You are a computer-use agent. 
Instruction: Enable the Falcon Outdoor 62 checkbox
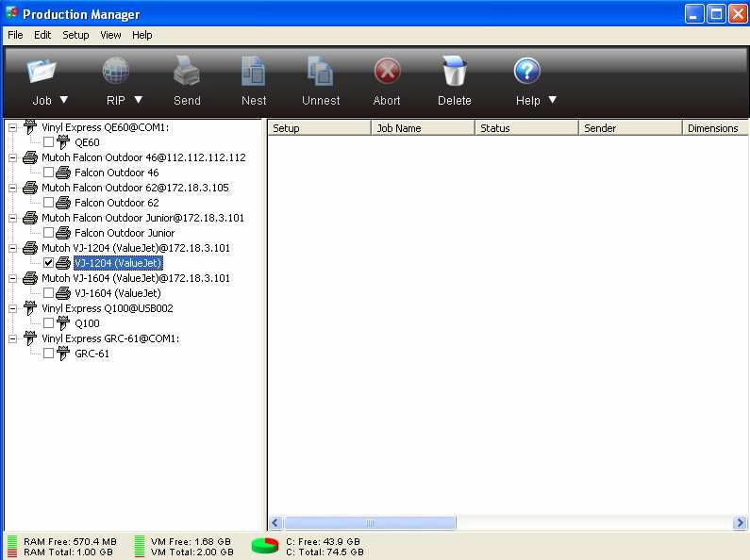(48, 202)
